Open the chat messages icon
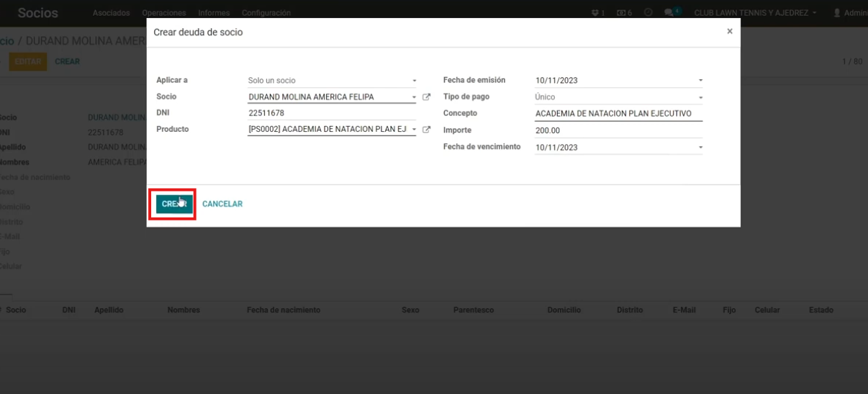The height and width of the screenshot is (394, 868). pos(674,13)
